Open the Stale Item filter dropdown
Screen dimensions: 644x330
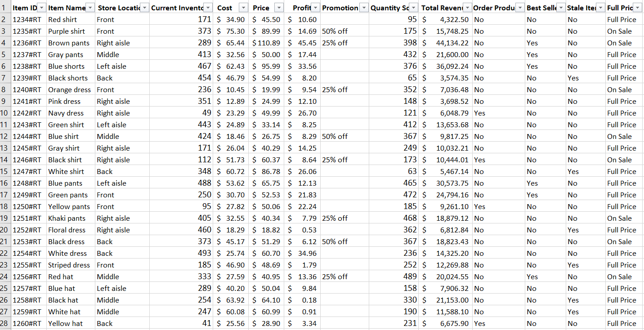600,8
